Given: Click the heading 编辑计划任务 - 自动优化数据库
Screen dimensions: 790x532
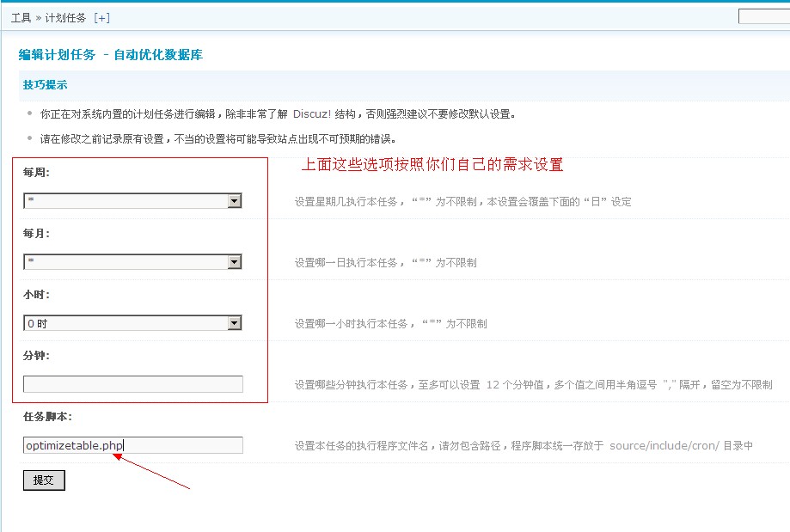Looking at the screenshot, I should [x=111, y=54].
